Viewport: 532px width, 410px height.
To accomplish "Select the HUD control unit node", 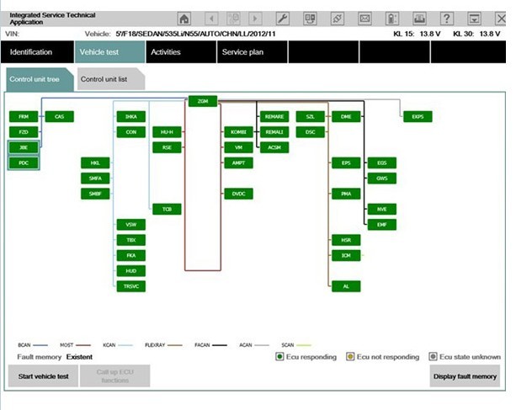I will (x=131, y=271).
